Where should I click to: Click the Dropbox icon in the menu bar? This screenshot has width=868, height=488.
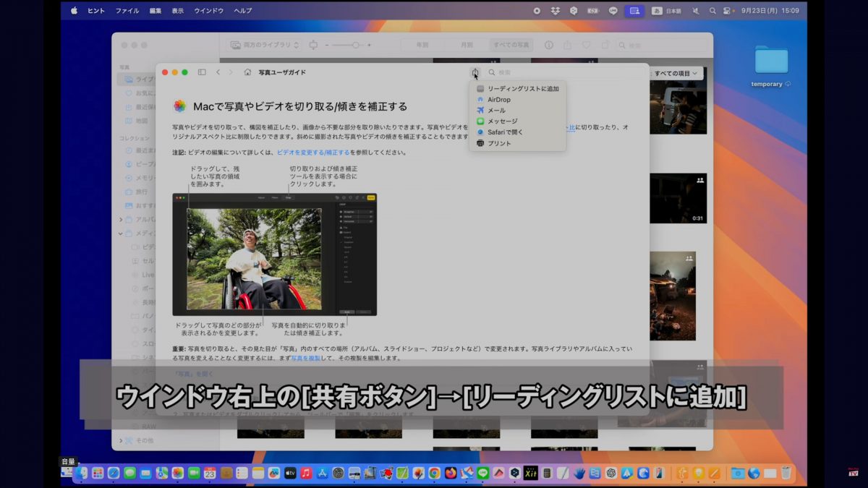coord(556,11)
